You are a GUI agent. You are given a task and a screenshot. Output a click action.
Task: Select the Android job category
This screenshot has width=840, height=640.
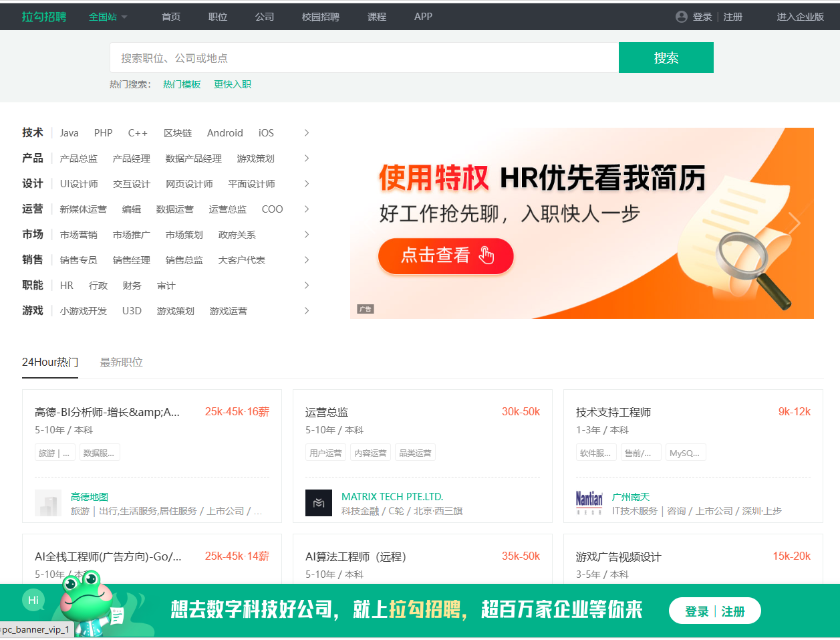225,133
